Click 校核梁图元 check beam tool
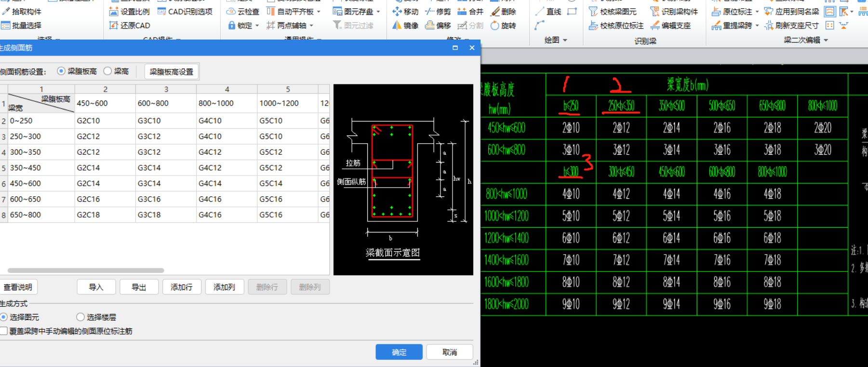868x367 pixels. (x=613, y=12)
